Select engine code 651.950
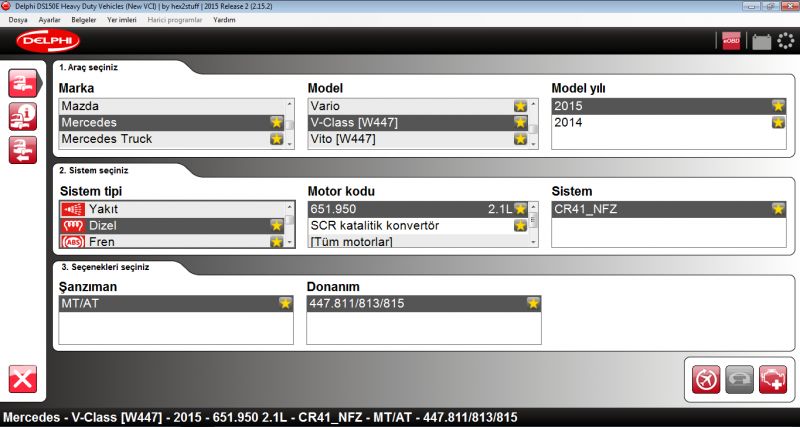Image resolution: width=800 pixels, height=427 pixels. point(418,209)
